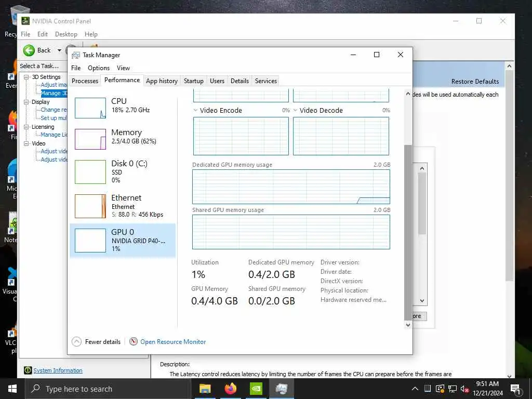
Task: Click the Video Decode graph
Action: (341, 136)
